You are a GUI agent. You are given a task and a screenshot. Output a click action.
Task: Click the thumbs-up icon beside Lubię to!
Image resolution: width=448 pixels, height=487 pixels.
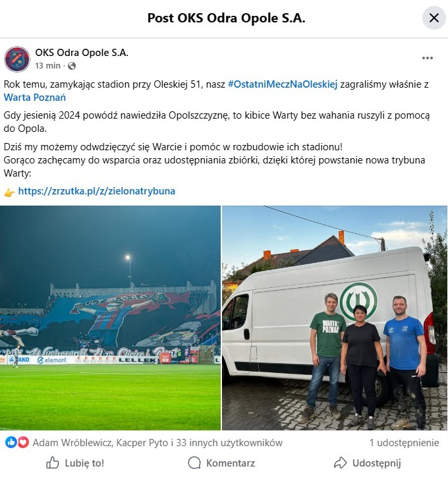click(x=53, y=463)
